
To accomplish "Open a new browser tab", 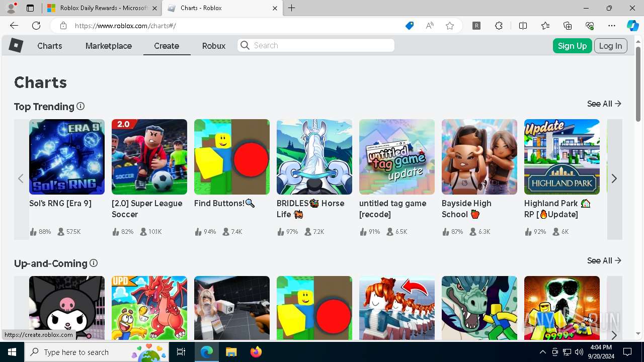I will tap(292, 8).
